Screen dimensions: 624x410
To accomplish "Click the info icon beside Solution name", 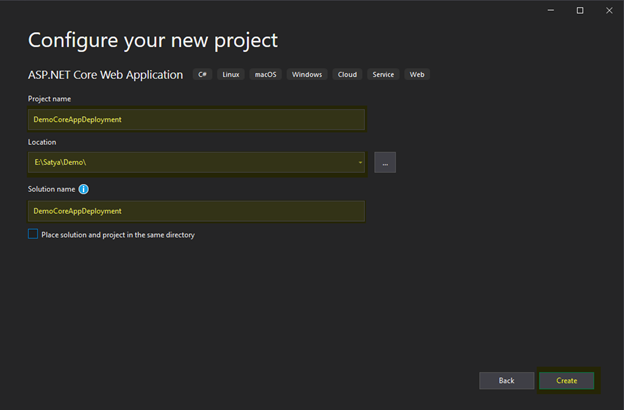I will click(84, 189).
